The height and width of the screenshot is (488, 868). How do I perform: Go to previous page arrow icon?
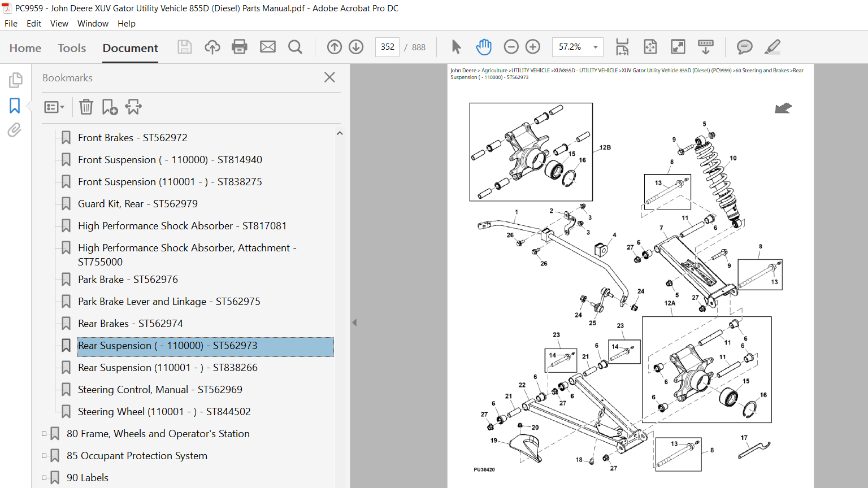[x=335, y=47]
